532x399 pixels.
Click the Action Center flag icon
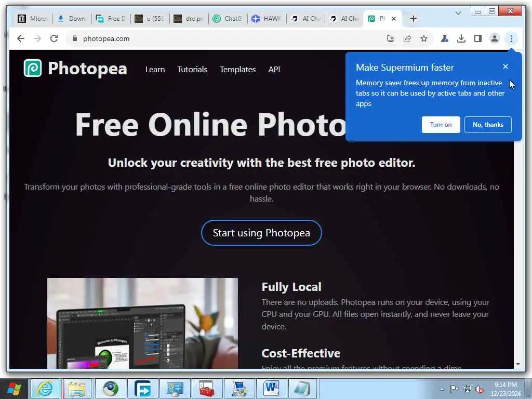[454, 389]
